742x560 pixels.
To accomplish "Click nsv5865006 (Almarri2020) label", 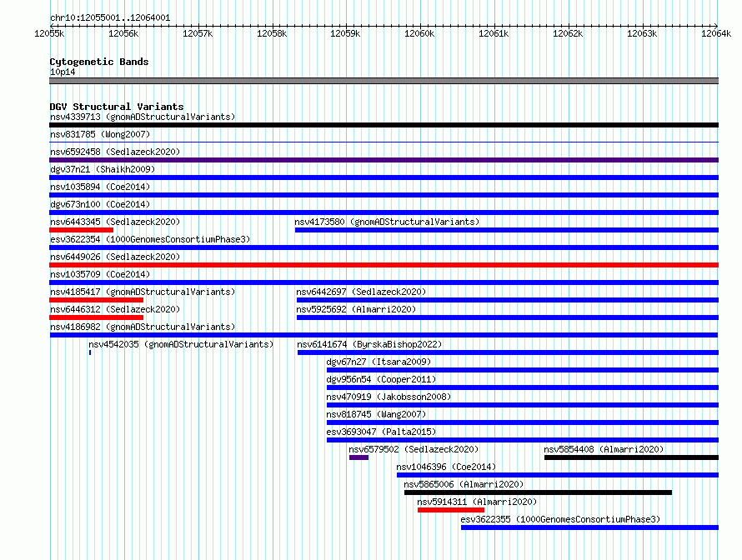I will [464, 484].
